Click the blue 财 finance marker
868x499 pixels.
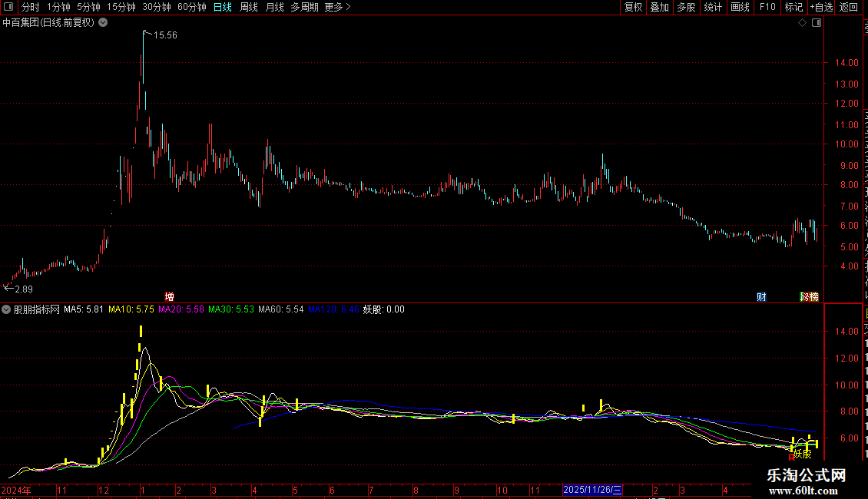click(x=762, y=297)
